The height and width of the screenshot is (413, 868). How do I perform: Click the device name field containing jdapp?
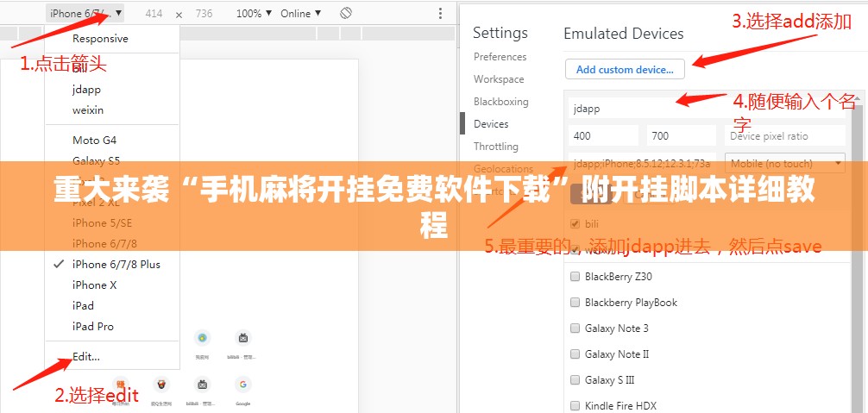[x=707, y=109]
